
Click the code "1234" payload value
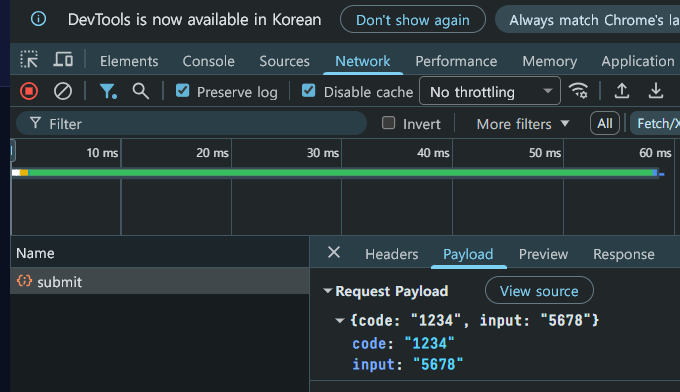click(x=429, y=343)
